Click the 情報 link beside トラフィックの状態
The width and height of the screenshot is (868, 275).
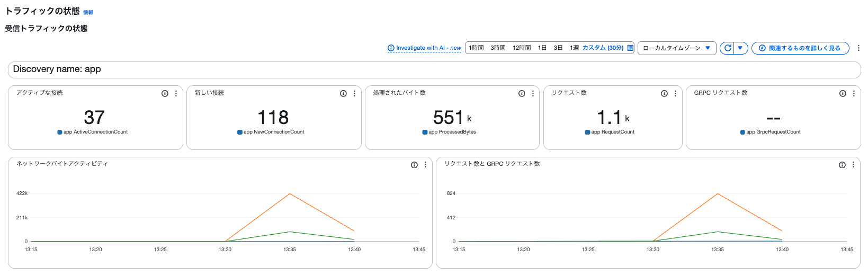(88, 12)
